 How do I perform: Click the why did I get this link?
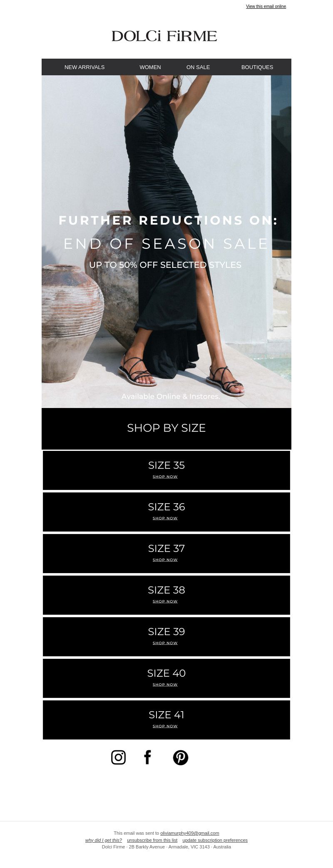click(104, 840)
